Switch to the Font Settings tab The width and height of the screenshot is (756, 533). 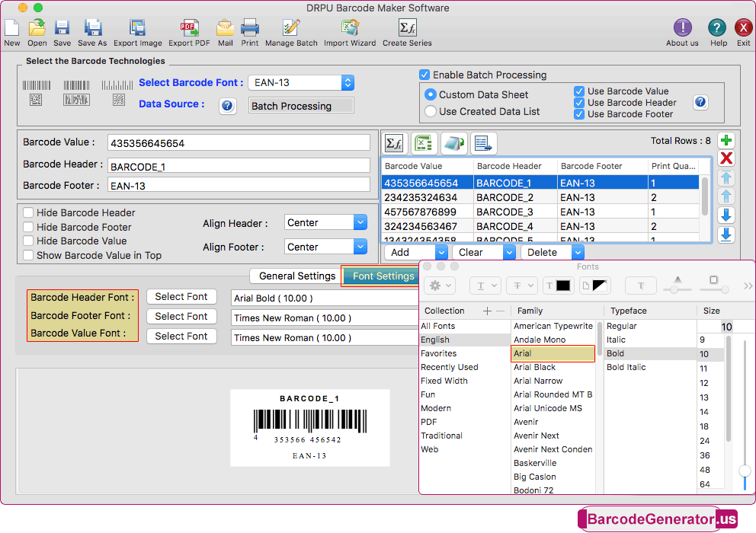pyautogui.click(x=383, y=276)
